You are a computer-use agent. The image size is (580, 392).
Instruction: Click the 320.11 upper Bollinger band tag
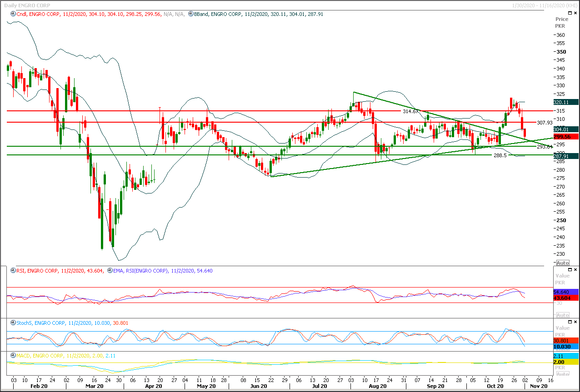[565, 102]
